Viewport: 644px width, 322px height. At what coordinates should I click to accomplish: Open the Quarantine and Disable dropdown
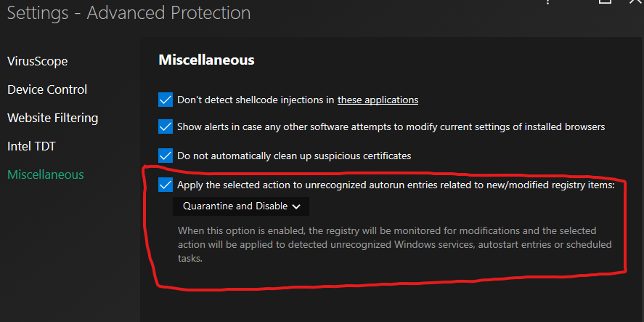(241, 206)
